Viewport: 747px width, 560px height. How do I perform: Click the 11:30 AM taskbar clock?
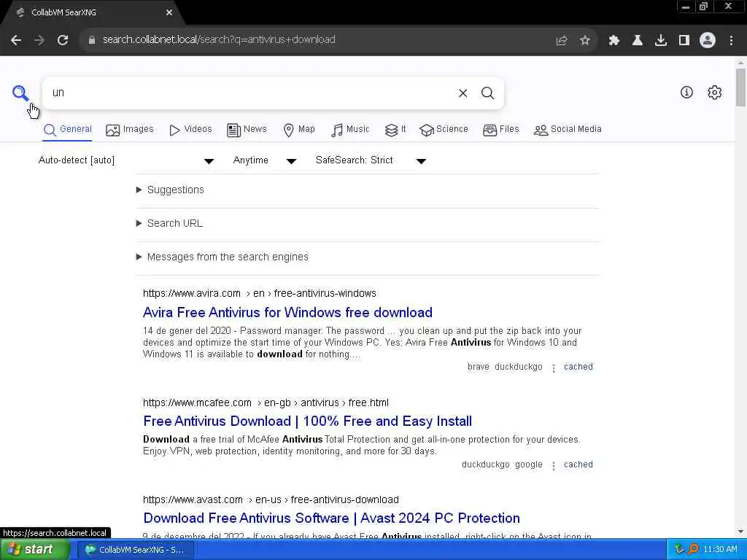click(x=720, y=550)
